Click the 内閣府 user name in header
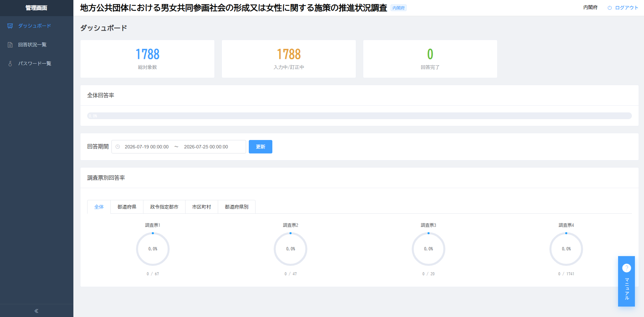This screenshot has height=317, width=644. (590, 7)
